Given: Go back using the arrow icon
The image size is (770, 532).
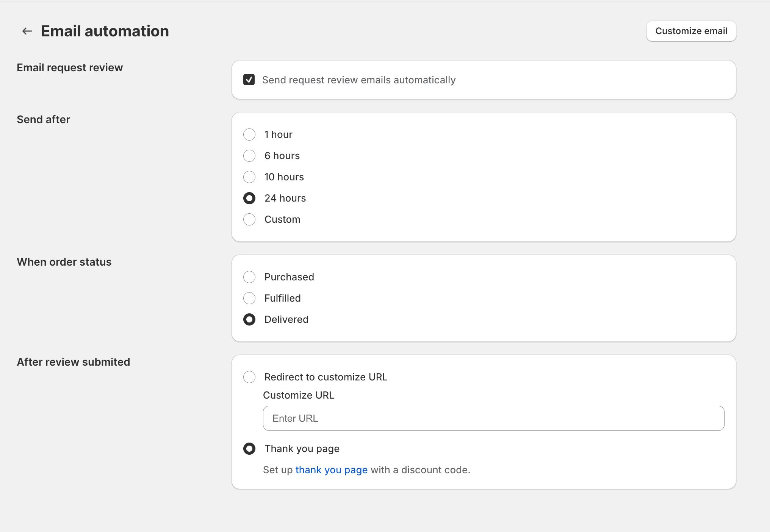Looking at the screenshot, I should [27, 31].
